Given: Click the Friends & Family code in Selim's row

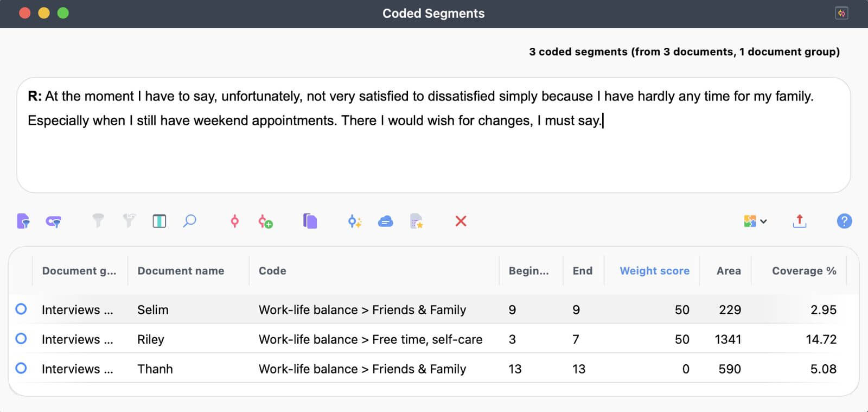Looking at the screenshot, I should click(362, 310).
